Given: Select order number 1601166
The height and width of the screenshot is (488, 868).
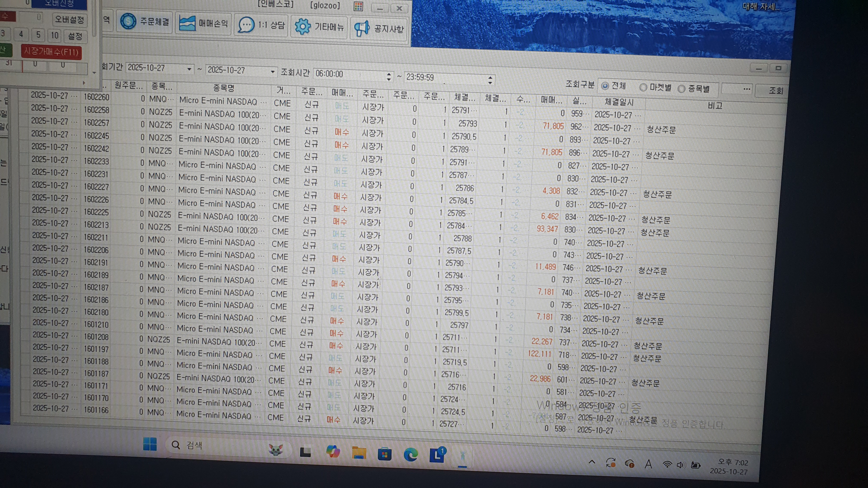Looking at the screenshot, I should (x=96, y=410).
